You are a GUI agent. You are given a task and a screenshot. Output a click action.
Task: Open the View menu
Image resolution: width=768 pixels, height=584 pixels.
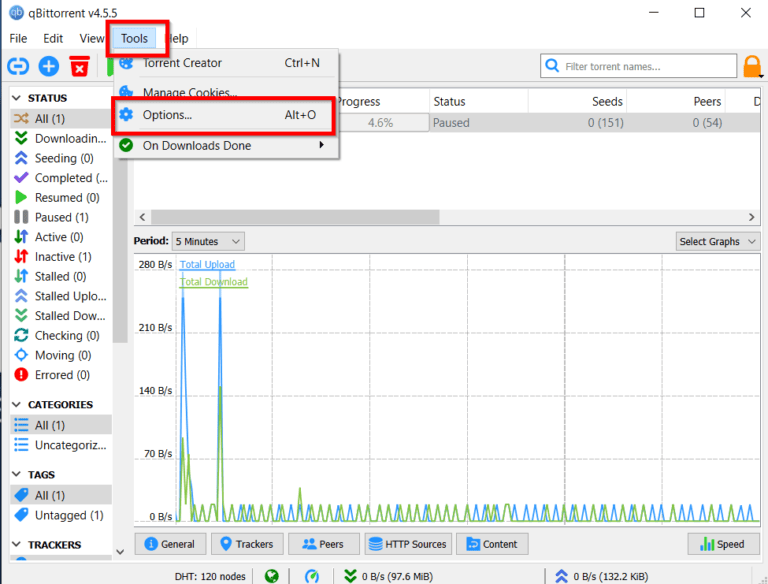click(x=92, y=38)
